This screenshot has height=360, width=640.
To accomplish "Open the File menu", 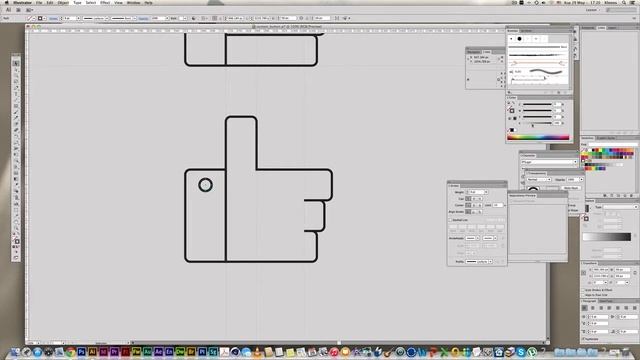I will (39, 2).
